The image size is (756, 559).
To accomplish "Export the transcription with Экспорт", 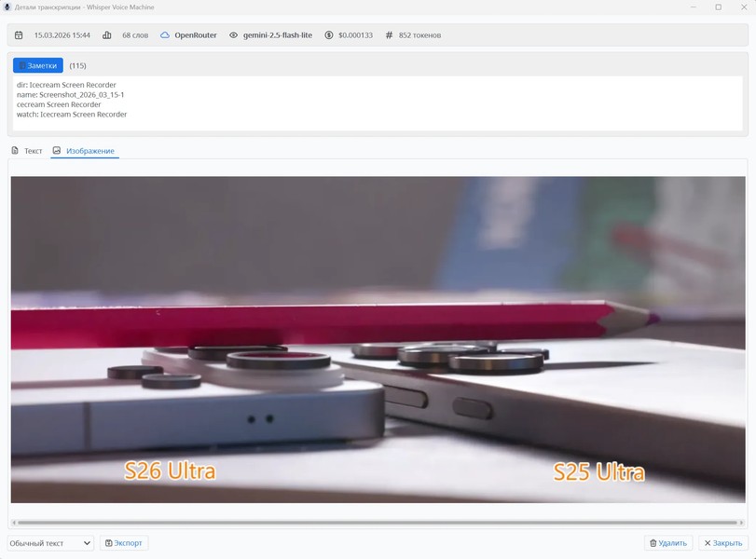I will (x=124, y=543).
